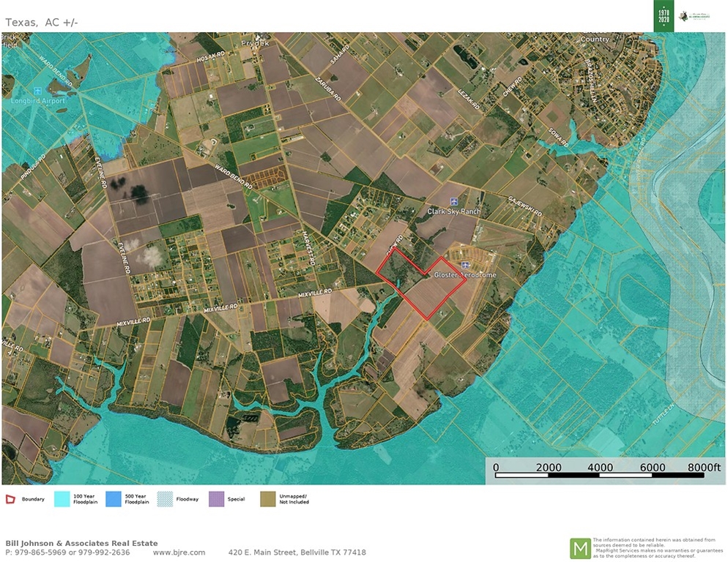Pick the 500 Year Floodplain blue swatch
Screen dimensions: 728x562
point(114,500)
